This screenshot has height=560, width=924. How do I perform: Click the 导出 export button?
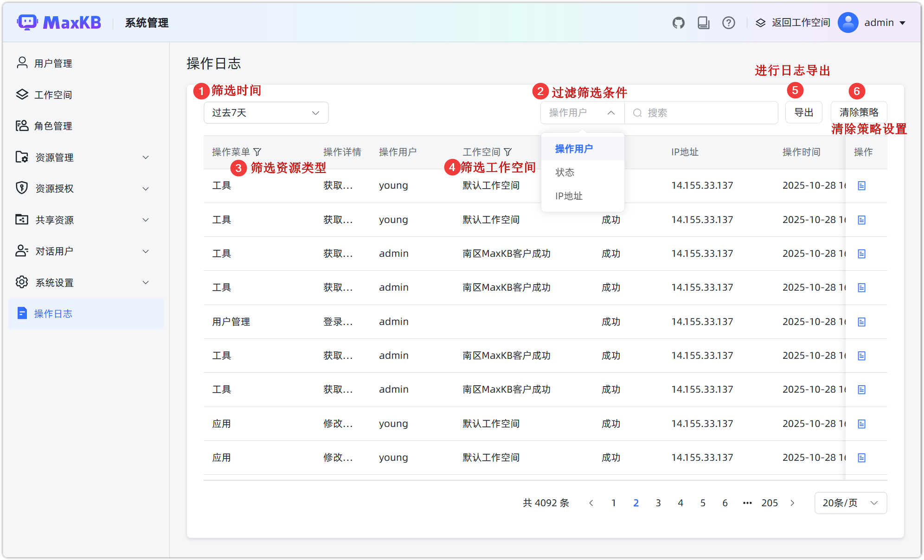803,113
